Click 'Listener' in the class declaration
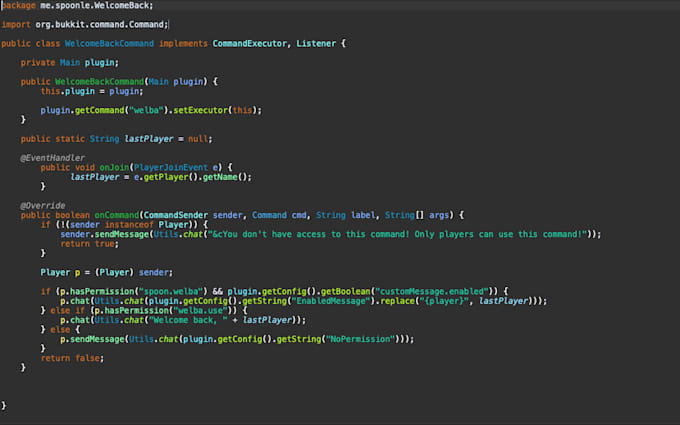The image size is (680, 425). tap(316, 44)
